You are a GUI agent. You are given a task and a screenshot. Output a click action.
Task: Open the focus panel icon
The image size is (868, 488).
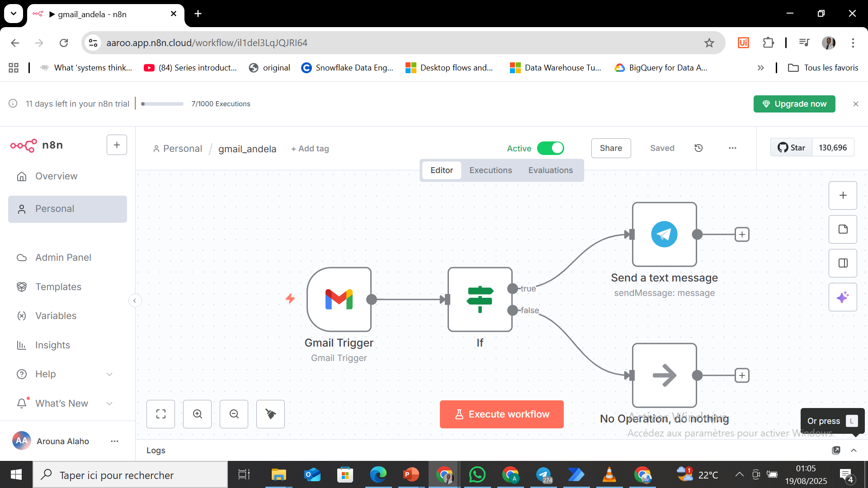pos(843,263)
